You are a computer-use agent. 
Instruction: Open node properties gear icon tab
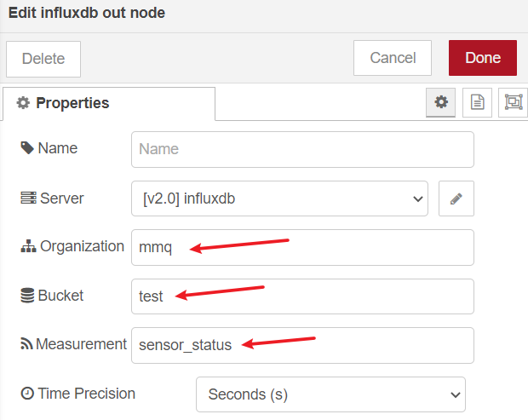click(x=440, y=102)
